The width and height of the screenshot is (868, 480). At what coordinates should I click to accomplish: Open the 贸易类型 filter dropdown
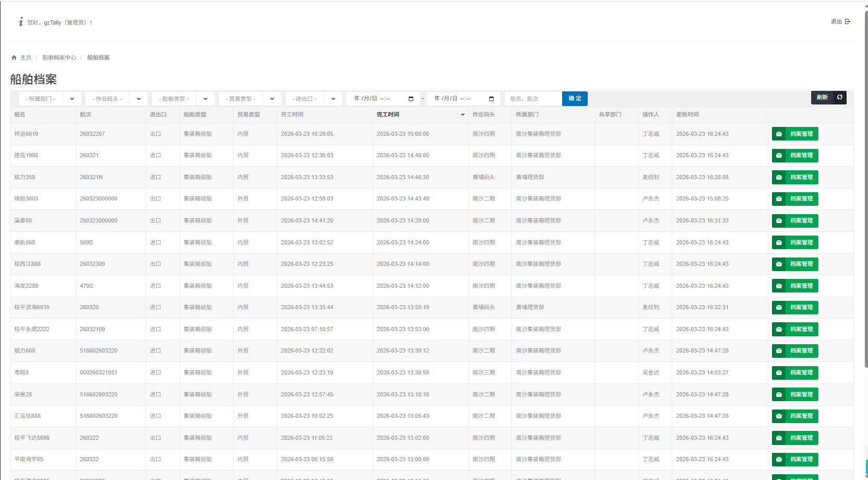click(272, 99)
